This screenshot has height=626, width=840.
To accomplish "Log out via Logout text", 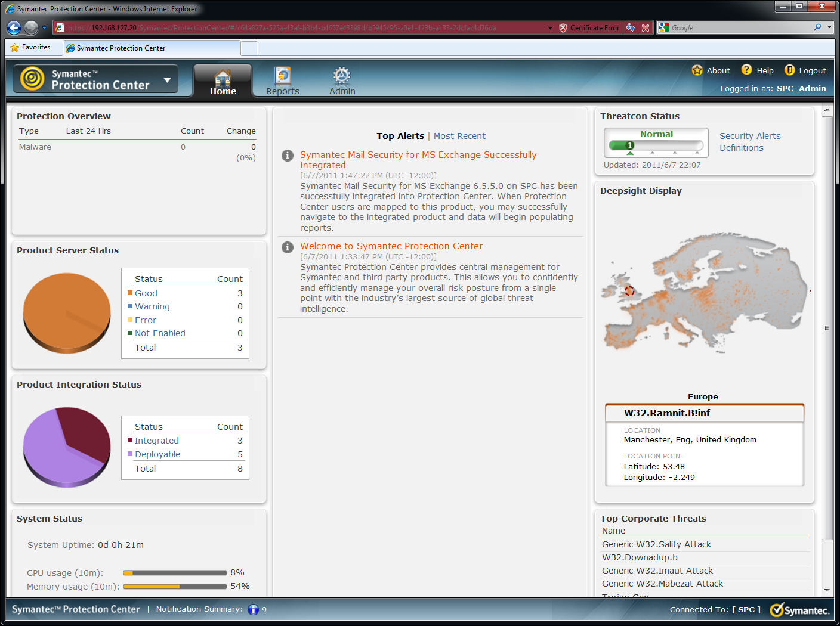I will pos(813,70).
